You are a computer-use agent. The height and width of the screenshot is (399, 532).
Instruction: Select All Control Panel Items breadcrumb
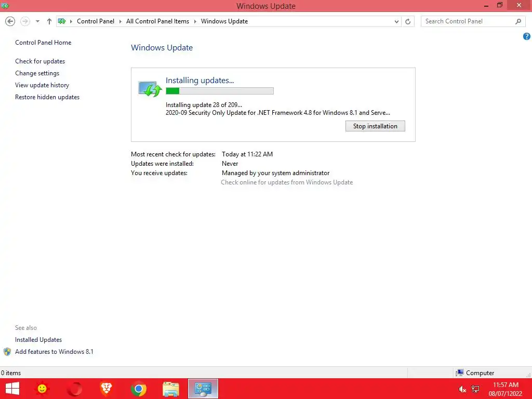pyautogui.click(x=157, y=21)
